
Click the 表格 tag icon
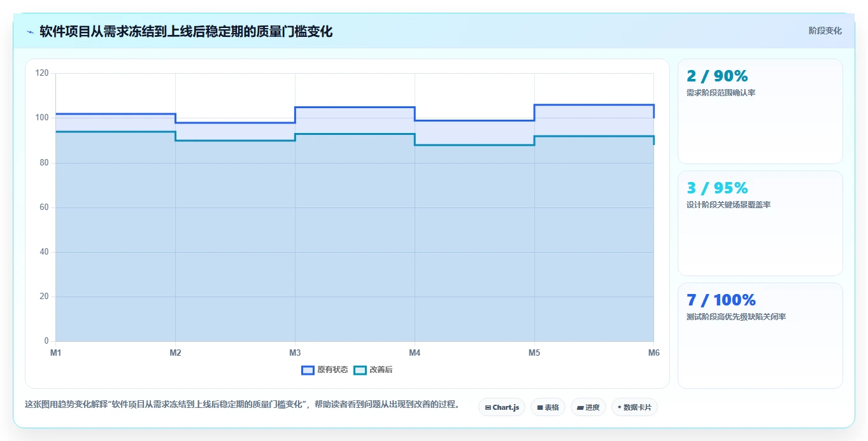540,407
